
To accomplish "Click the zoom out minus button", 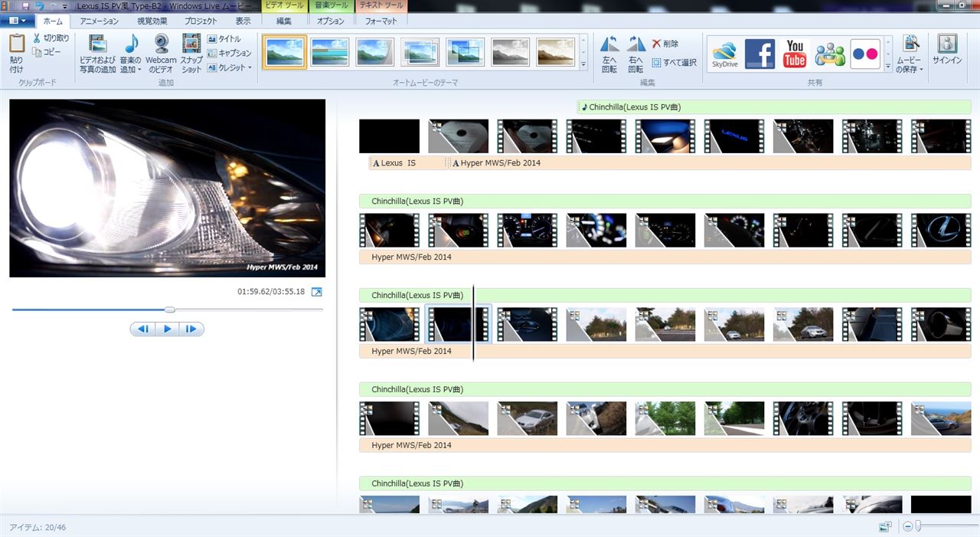I will pos(908,526).
